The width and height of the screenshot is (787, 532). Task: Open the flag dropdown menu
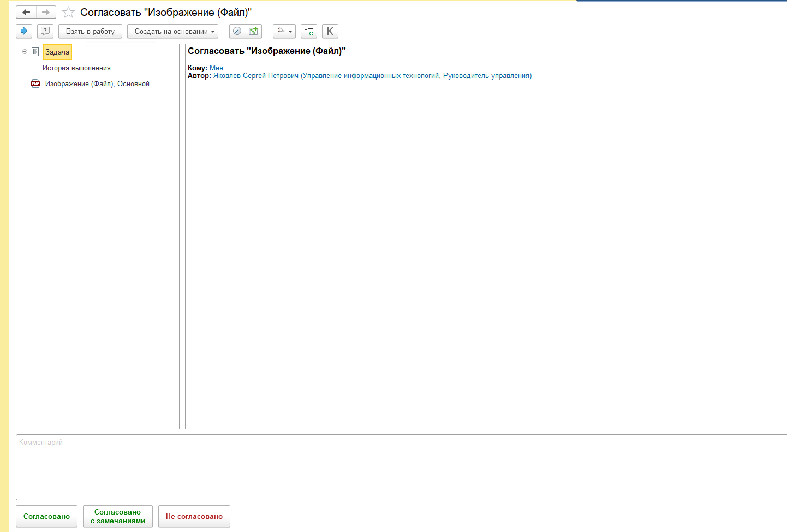point(284,31)
